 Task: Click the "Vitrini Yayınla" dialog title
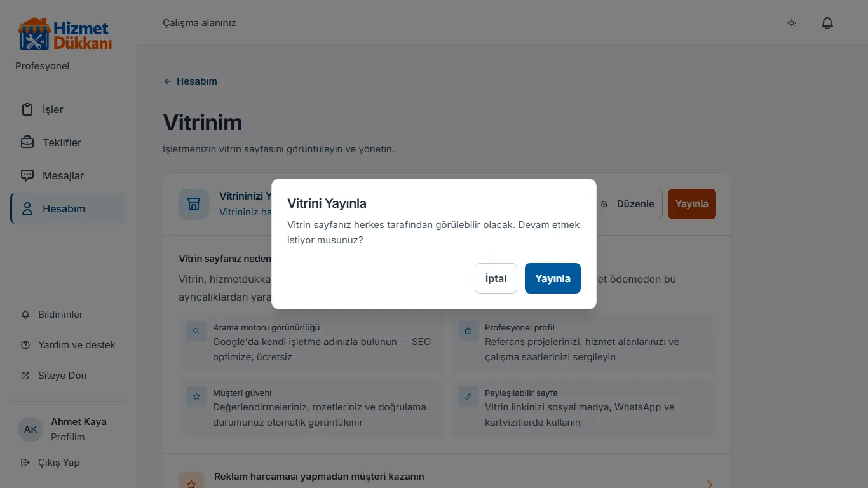tap(327, 203)
